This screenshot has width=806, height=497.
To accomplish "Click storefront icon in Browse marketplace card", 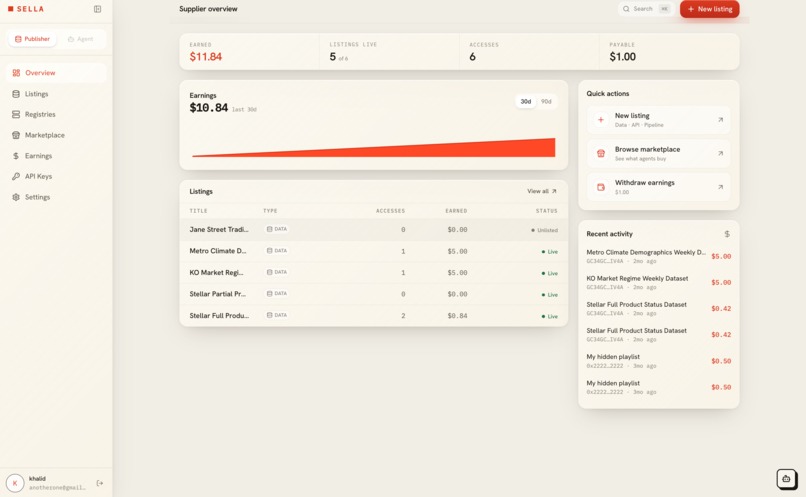I will (600, 153).
